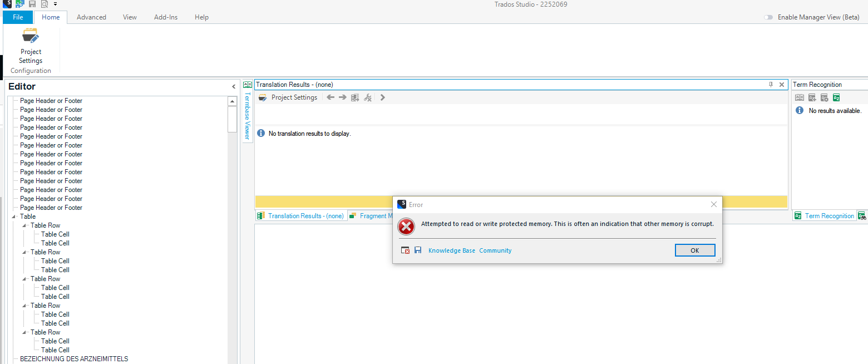Select the BEZEICHNUNG DES ARZNEIMITTELS tree item
This screenshot has width=868, height=364.
74,359
